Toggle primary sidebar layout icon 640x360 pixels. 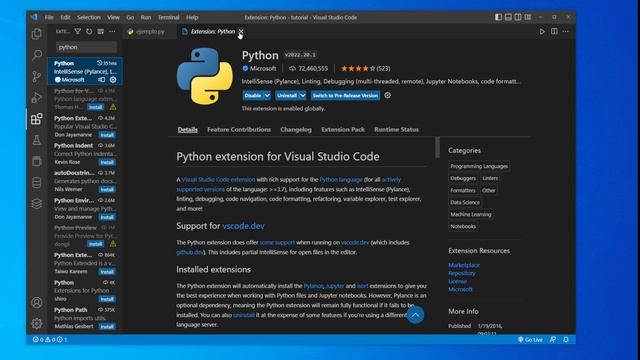(x=498, y=17)
